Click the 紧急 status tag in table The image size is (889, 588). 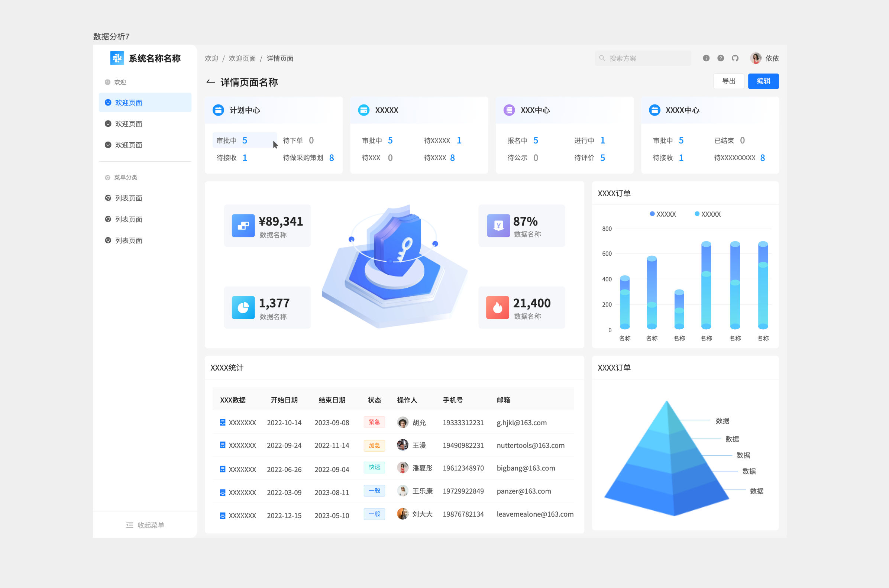pyautogui.click(x=374, y=422)
